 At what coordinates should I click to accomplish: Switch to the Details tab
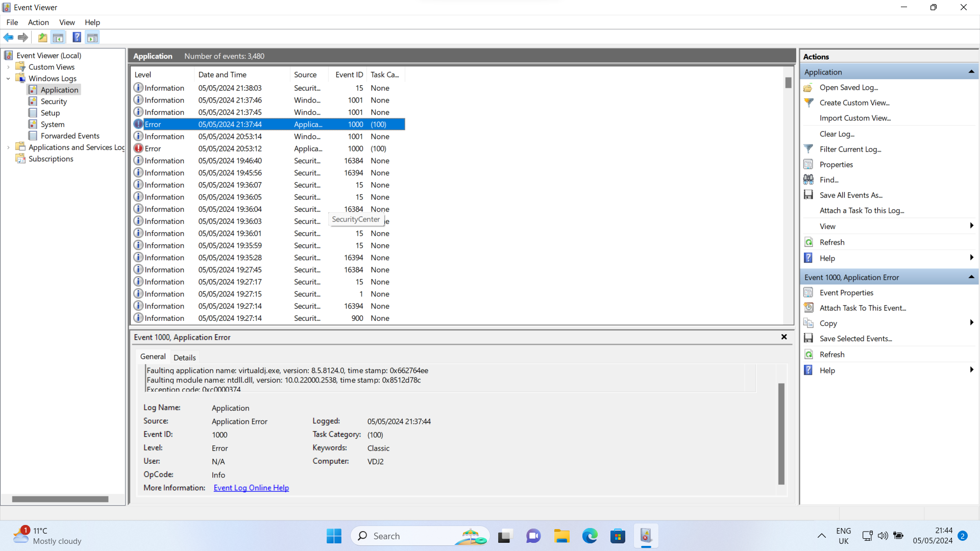coord(184,357)
